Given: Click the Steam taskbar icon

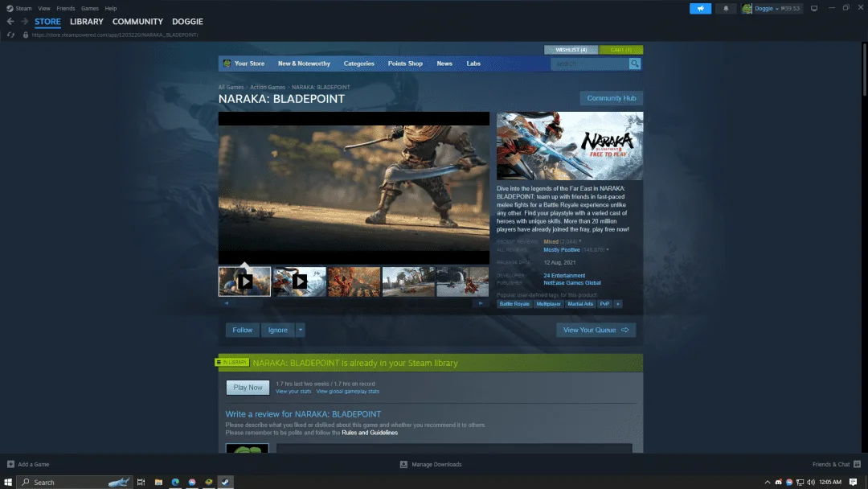Looking at the screenshot, I should pos(225,483).
